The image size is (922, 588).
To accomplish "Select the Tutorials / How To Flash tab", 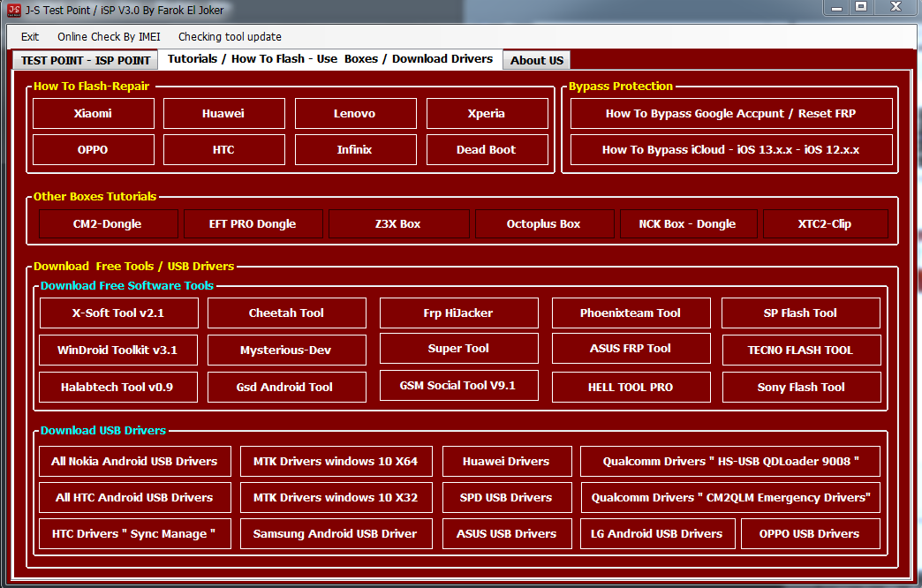I will point(330,59).
